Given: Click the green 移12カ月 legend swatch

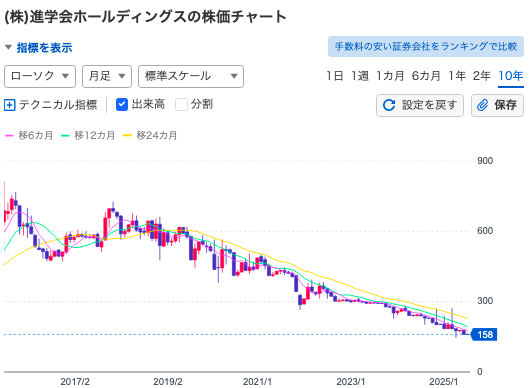Looking at the screenshot, I should pos(65,136).
